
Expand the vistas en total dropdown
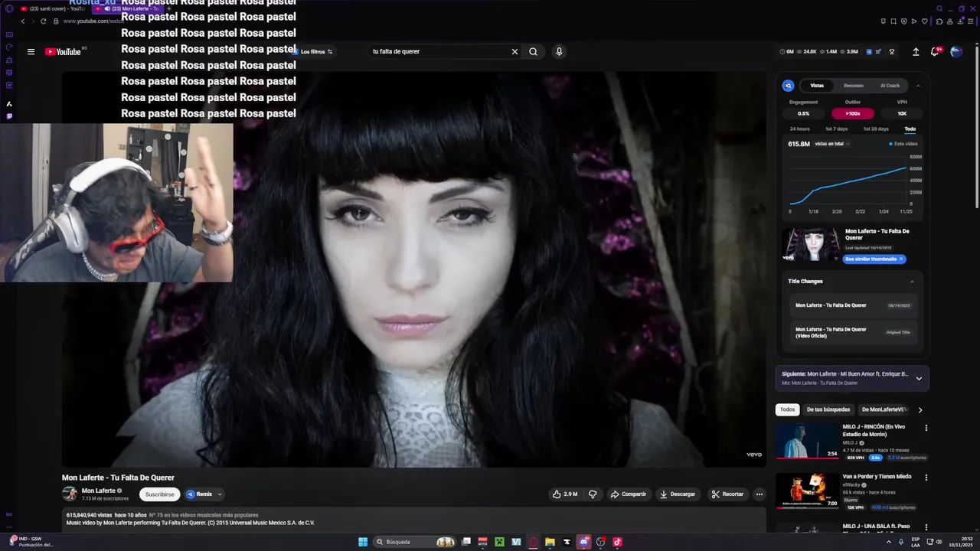(832, 144)
